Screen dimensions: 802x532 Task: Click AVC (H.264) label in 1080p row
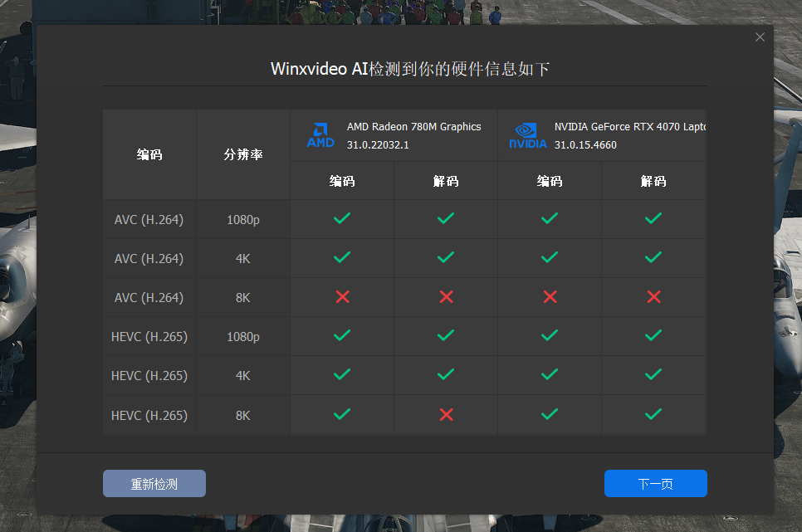(149, 219)
